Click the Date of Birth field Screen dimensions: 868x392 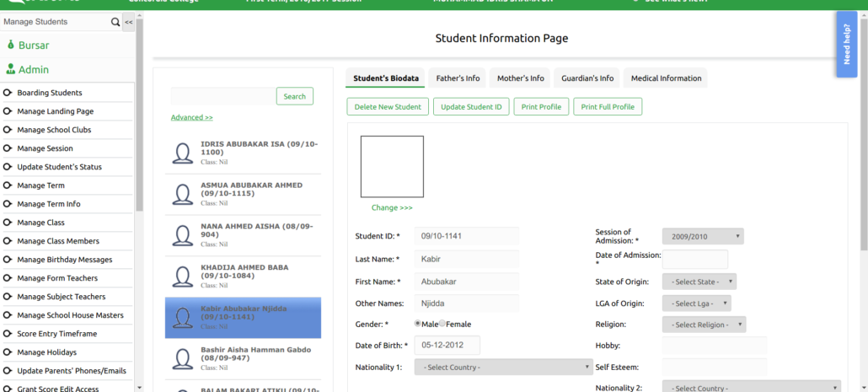click(x=447, y=345)
